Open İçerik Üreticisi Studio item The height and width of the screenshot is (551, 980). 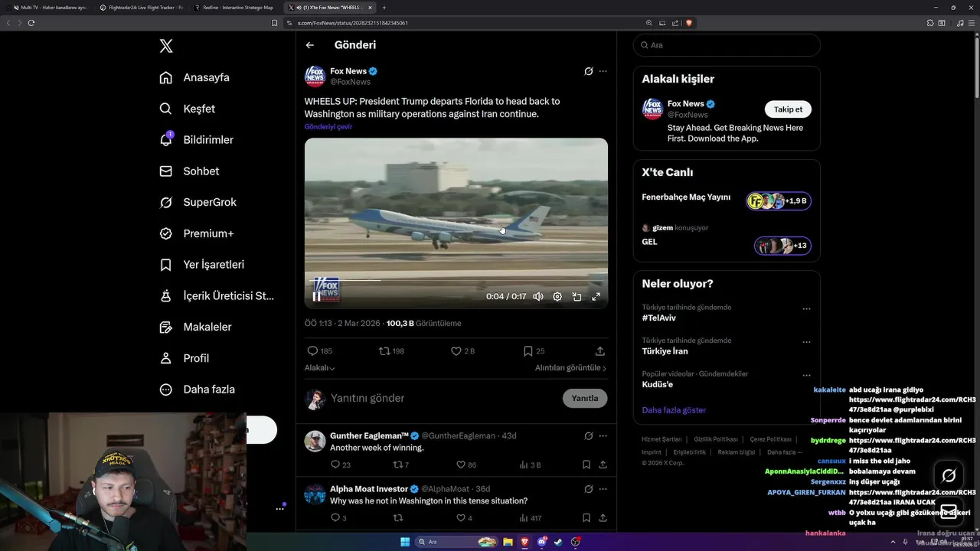tap(217, 295)
